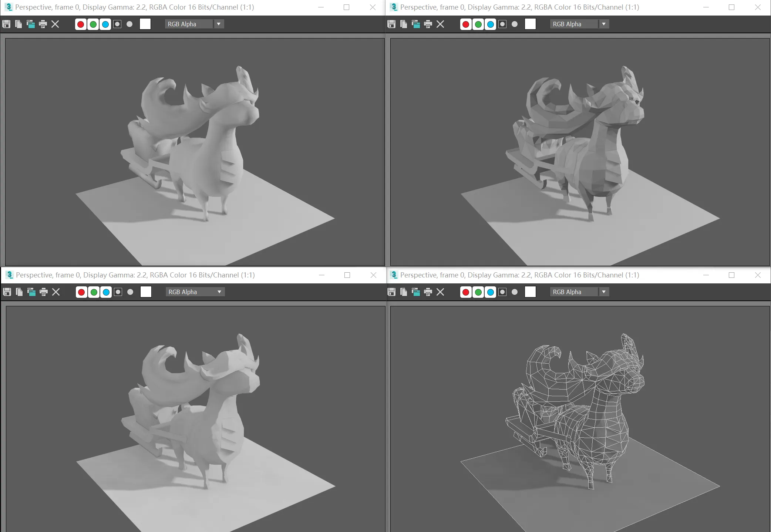Open RGB Alpha dropdown in top-left window
Image resolution: width=771 pixels, height=532 pixels.
pos(195,24)
